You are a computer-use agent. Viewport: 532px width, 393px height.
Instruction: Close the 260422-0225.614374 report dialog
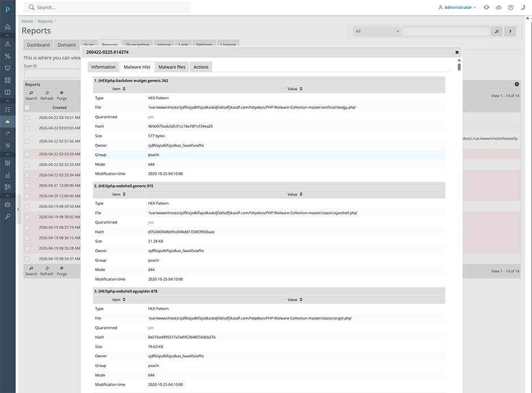[457, 52]
